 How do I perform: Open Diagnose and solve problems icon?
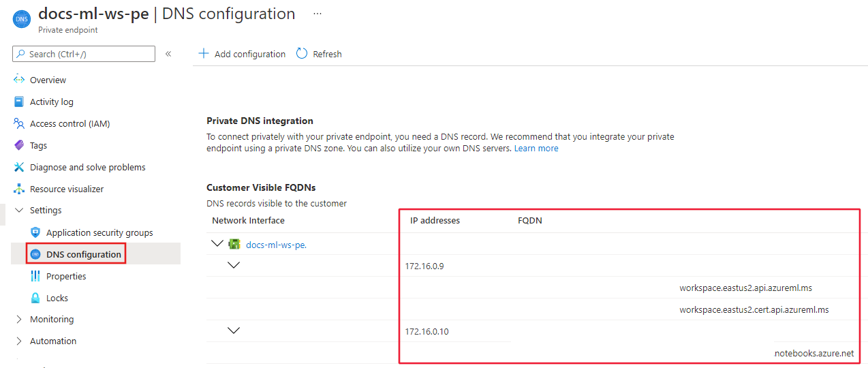[x=19, y=167]
